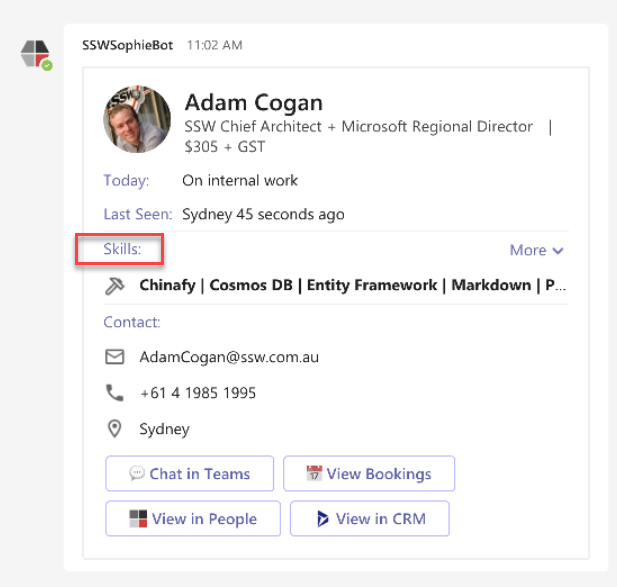Image resolution: width=617 pixels, height=587 pixels.
Task: Click the email envelope icon
Action: click(x=115, y=357)
